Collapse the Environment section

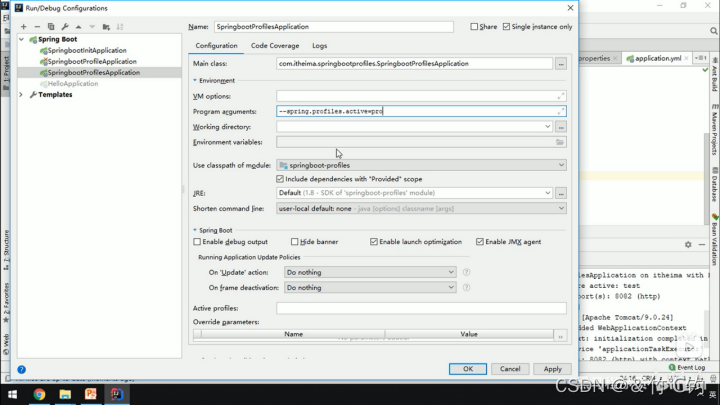coord(195,80)
